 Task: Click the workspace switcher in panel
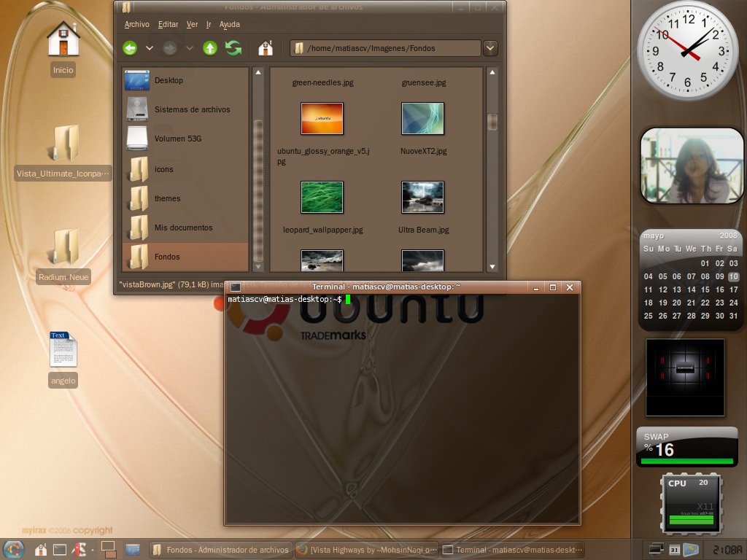[109, 550]
